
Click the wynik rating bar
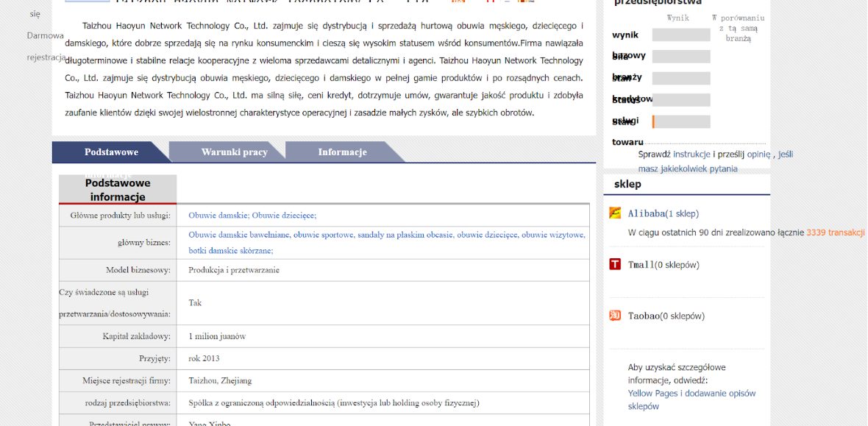(681, 35)
